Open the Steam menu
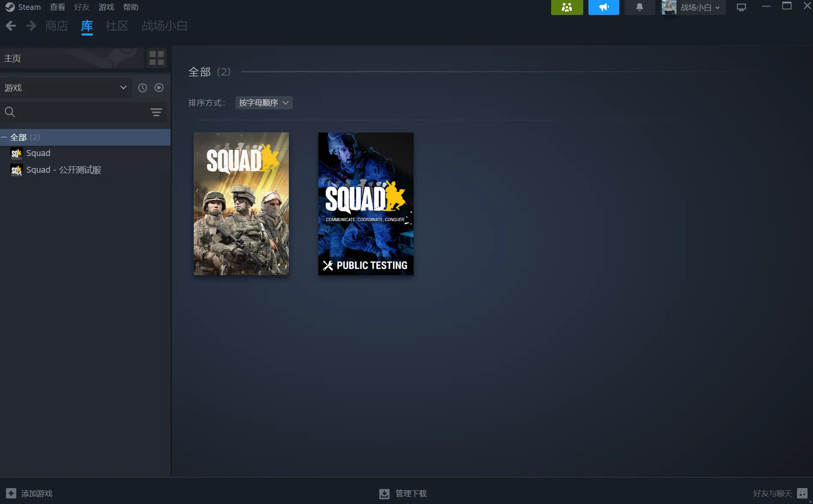Screen dimensions: 813x504 [x=29, y=7]
